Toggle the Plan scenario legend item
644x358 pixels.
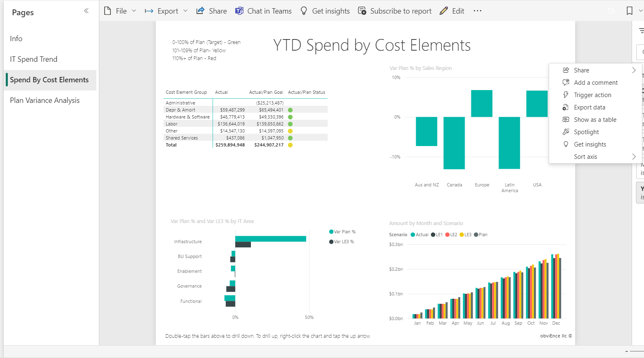click(481, 235)
